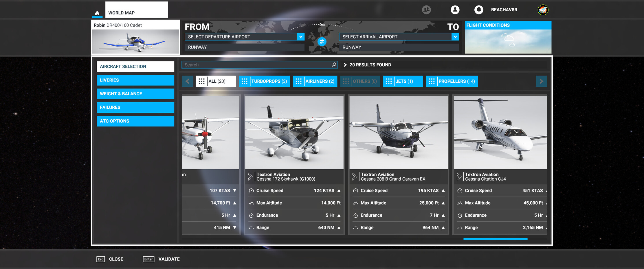Viewport: 644px width, 269px height.
Task: Open the notifications bell icon
Action: pos(479,10)
